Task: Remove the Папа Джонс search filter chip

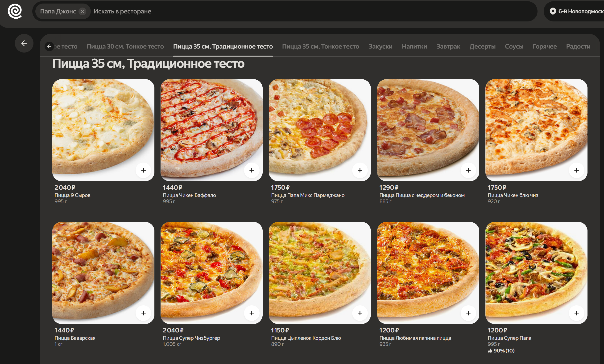Action: (82, 11)
